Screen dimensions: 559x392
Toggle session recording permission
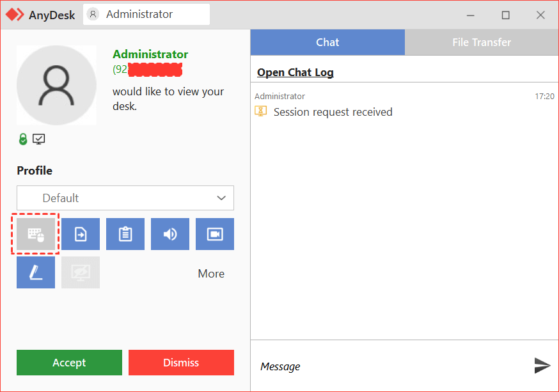[x=215, y=234]
